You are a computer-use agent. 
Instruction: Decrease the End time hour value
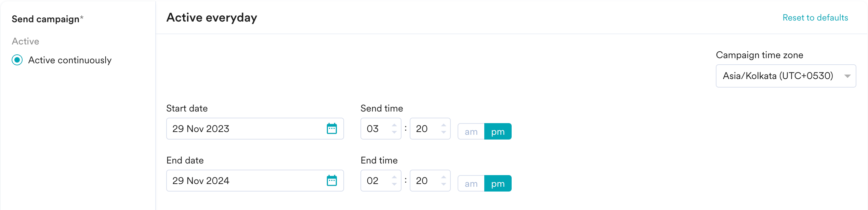click(x=394, y=185)
